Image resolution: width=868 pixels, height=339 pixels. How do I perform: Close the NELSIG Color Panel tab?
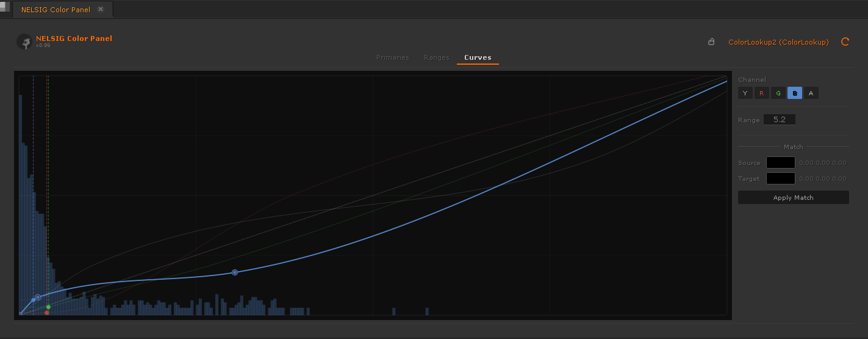pos(101,10)
